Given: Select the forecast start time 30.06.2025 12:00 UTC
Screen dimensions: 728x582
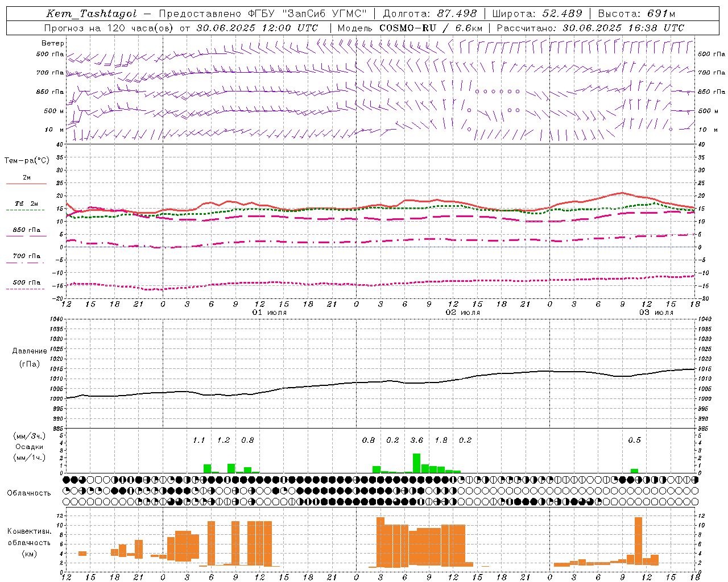Looking at the screenshot, I should click(x=257, y=28).
